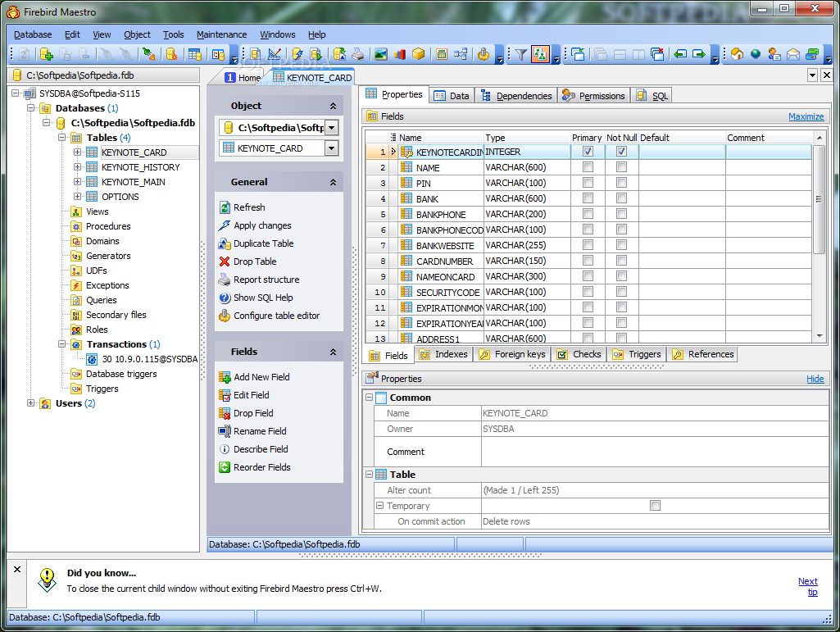Click the blue tree diagram toolbar icon

pos(461,54)
